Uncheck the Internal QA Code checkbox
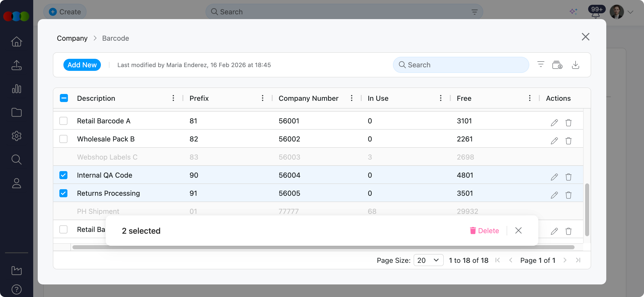Screen dimensions: 644x297 pos(63,175)
